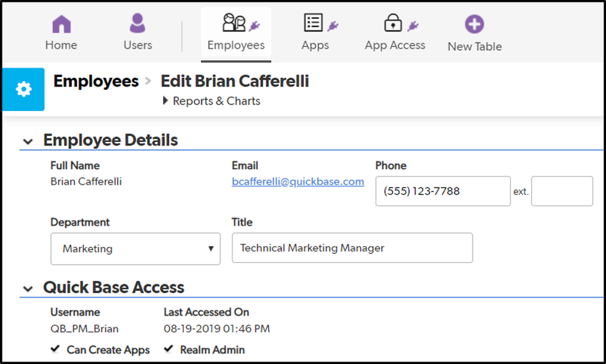Viewport: 606px width, 364px height.
Task: Collapse the Employee Details section
Action: [28, 141]
